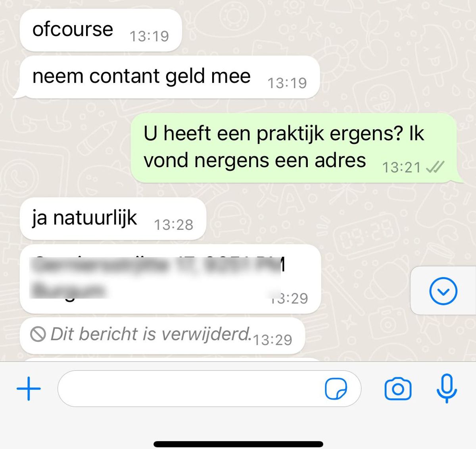Open the camera icon
The height and width of the screenshot is (449, 476).
click(x=398, y=389)
